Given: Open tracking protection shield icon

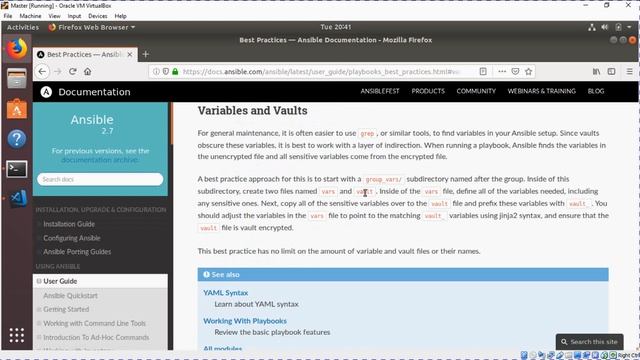Looking at the screenshot, I should 165,71.
